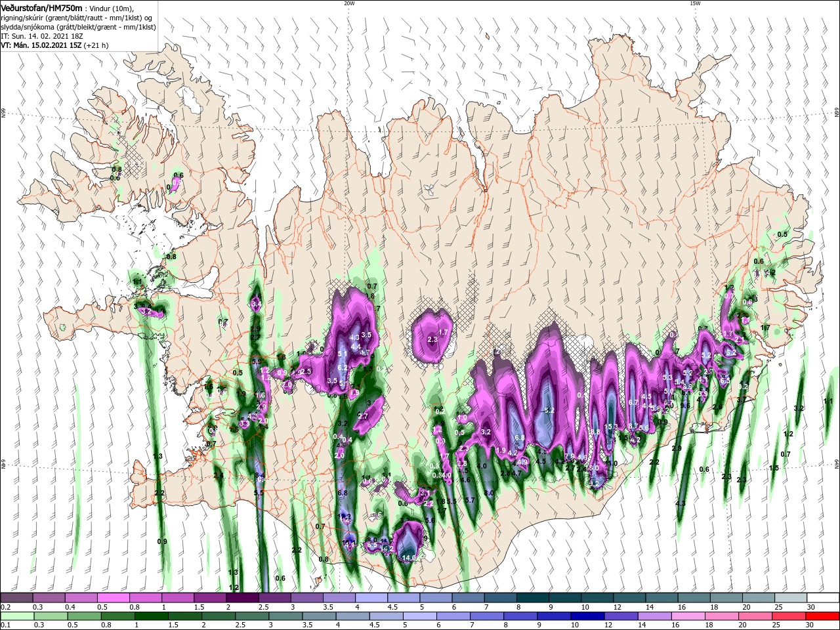
Task: Click the darkest green 1 rain scale swatch
Action: pos(152,616)
